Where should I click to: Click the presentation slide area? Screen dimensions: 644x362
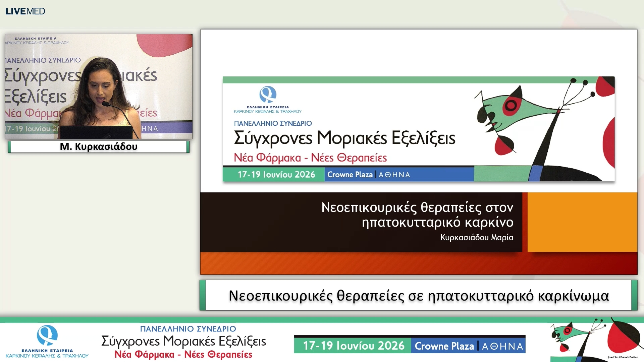(419, 152)
